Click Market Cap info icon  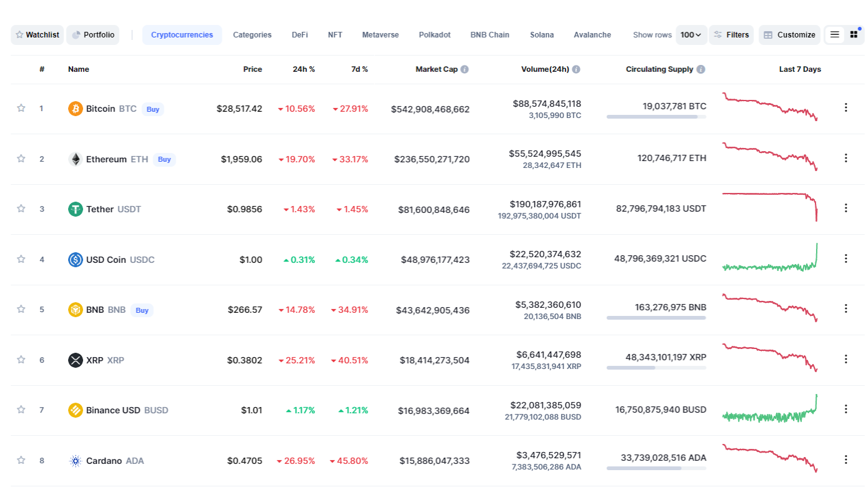465,69
